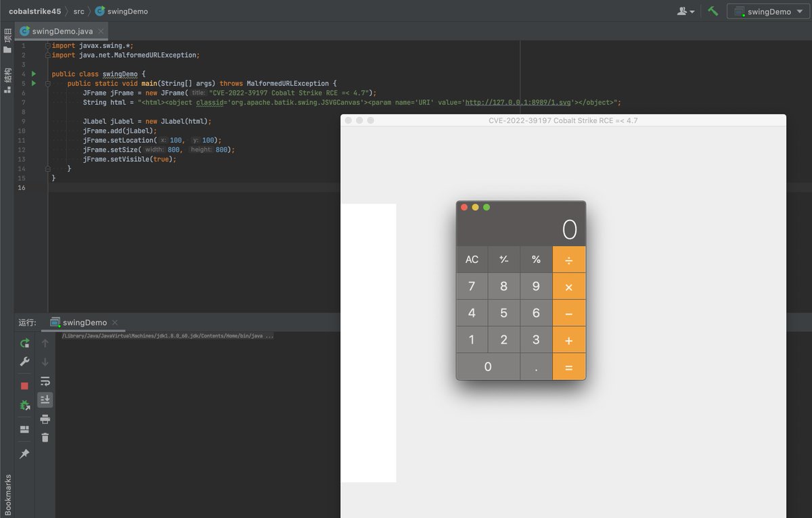Click the Calculator 4 key
Image resolution: width=812 pixels, height=518 pixels.
point(472,313)
